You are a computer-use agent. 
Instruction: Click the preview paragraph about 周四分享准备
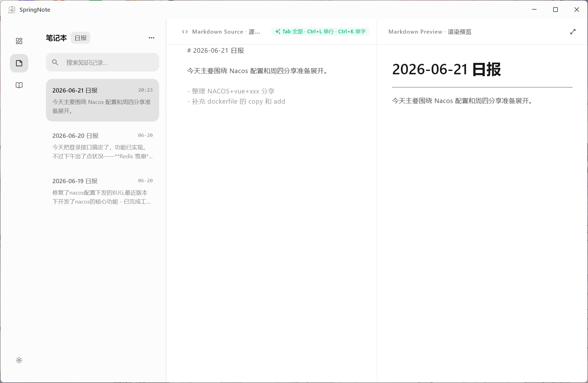[x=463, y=101]
